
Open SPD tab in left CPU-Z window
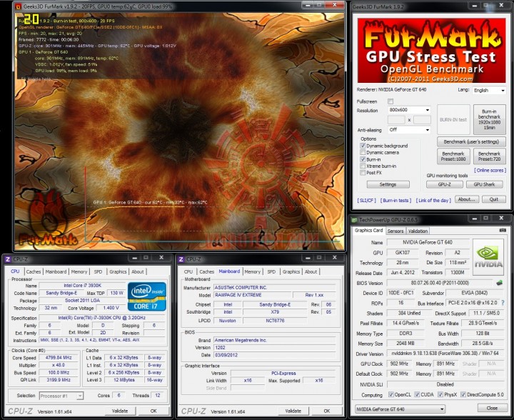click(98, 272)
